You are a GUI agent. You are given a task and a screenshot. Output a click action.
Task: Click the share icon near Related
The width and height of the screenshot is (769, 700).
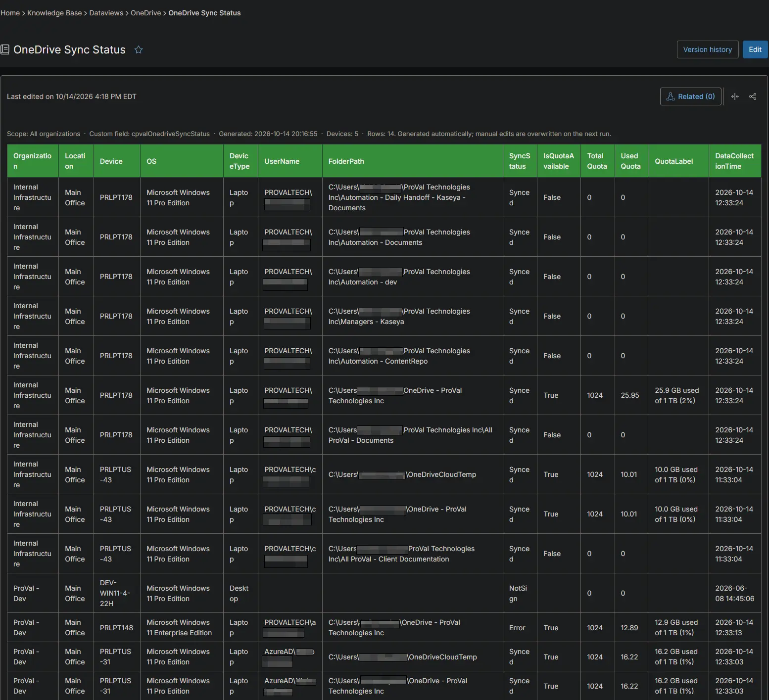pos(753,96)
